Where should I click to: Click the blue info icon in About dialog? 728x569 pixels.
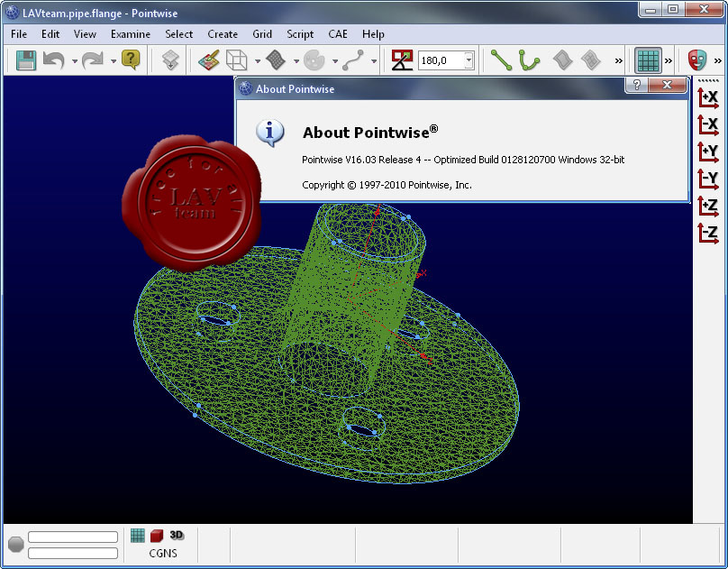point(269,133)
